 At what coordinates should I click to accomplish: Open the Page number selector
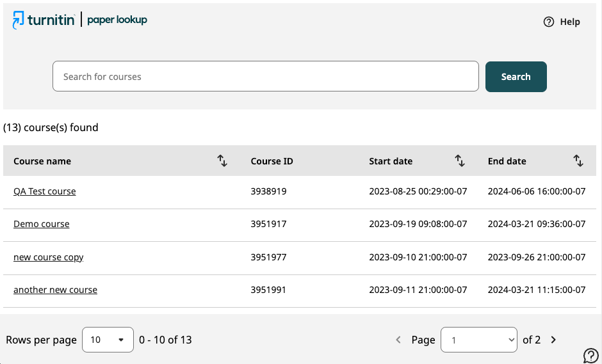click(x=479, y=340)
